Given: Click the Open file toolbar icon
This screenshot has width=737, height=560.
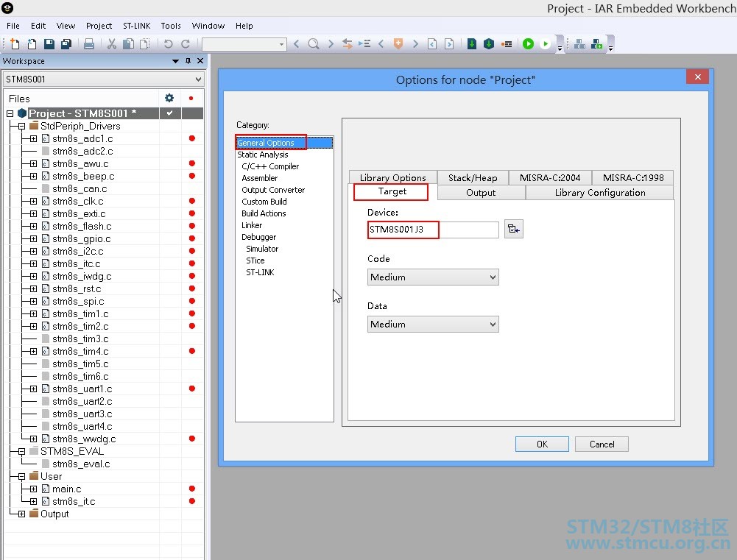Looking at the screenshot, I should pyautogui.click(x=32, y=44).
